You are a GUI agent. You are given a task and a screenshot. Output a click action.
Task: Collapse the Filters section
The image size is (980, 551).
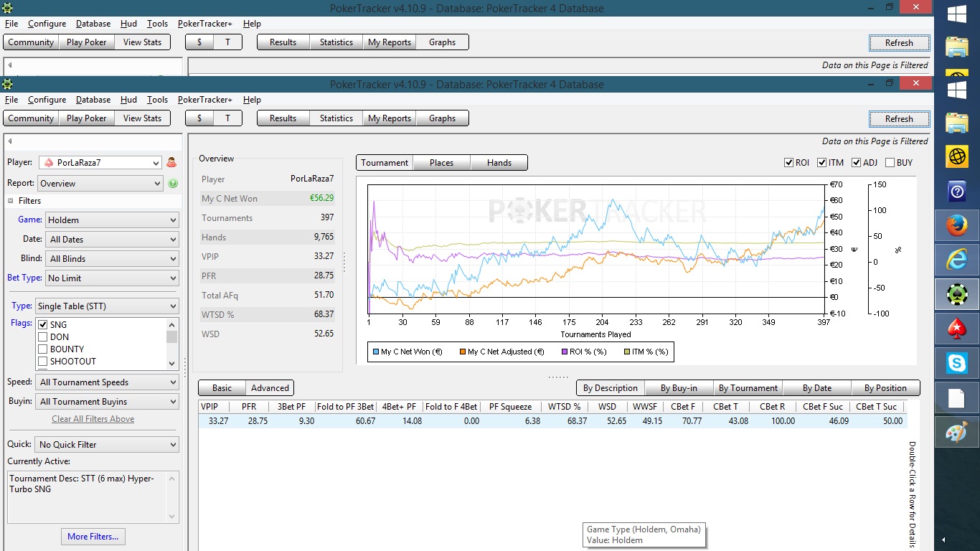(x=11, y=201)
